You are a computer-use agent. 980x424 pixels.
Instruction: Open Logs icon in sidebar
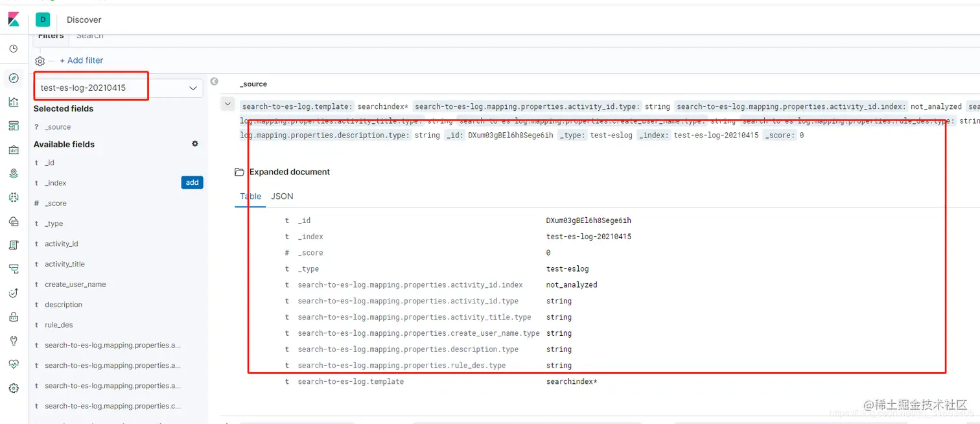[x=14, y=245]
